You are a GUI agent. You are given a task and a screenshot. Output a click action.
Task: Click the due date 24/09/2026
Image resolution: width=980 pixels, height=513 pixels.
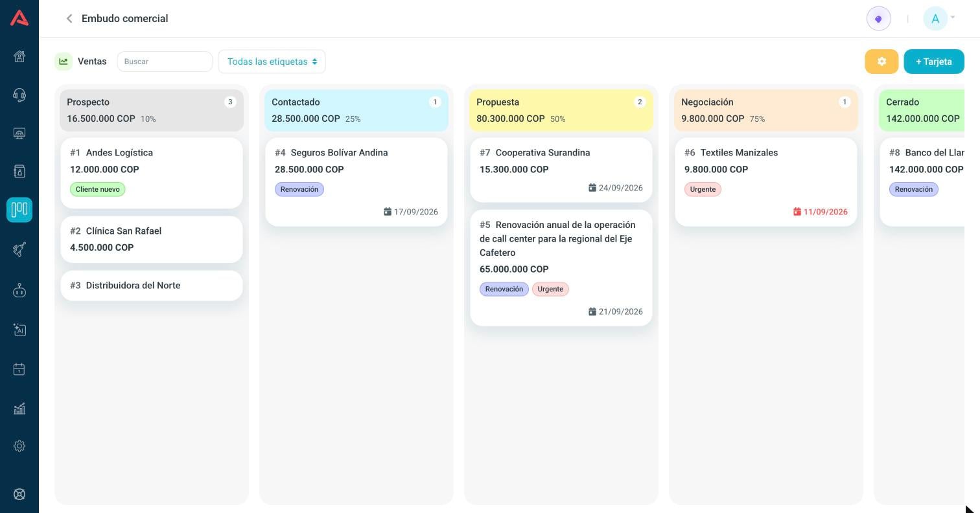coord(616,188)
